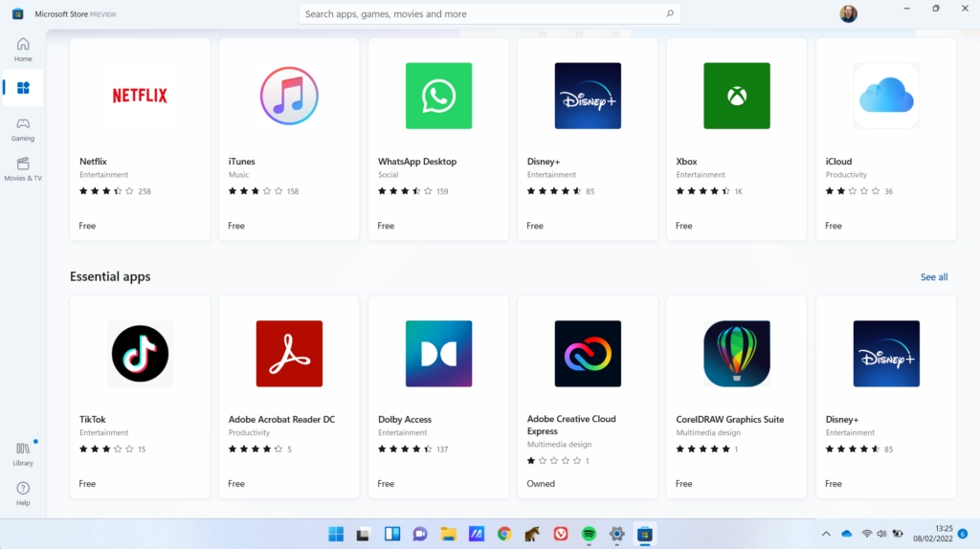This screenshot has width=980, height=549.
Task: Click the iCloud star rating
Action: (x=853, y=191)
